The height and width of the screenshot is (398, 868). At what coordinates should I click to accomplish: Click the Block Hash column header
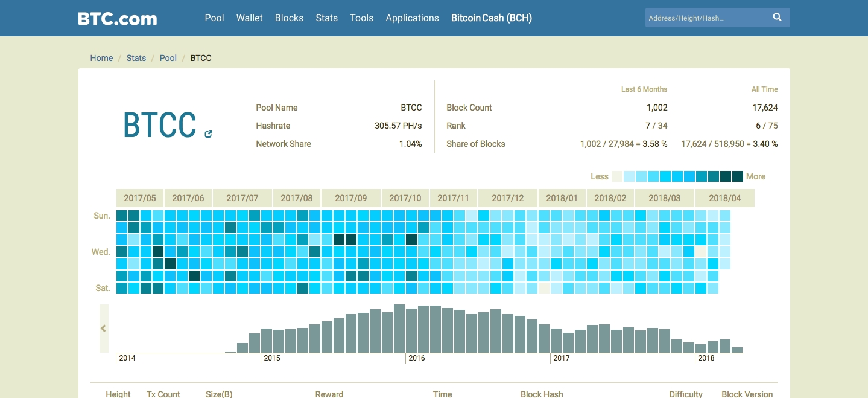tap(542, 394)
